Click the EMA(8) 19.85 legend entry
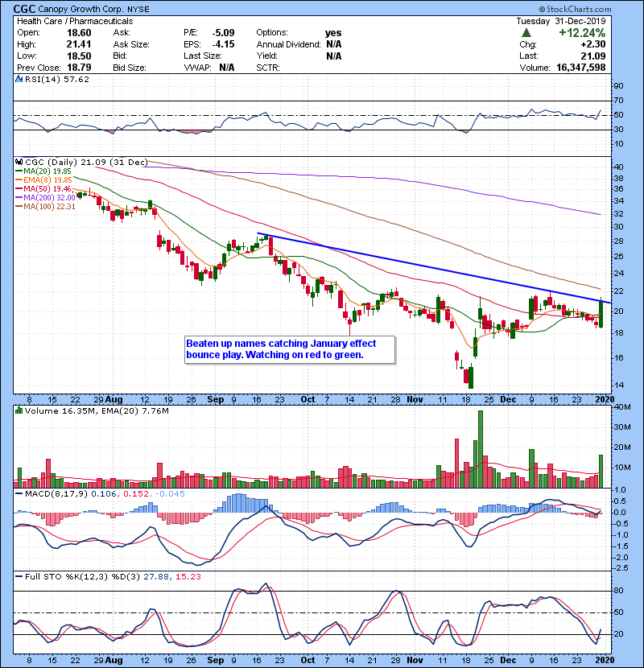Image resolution: width=644 pixels, height=668 pixels. coord(44,180)
